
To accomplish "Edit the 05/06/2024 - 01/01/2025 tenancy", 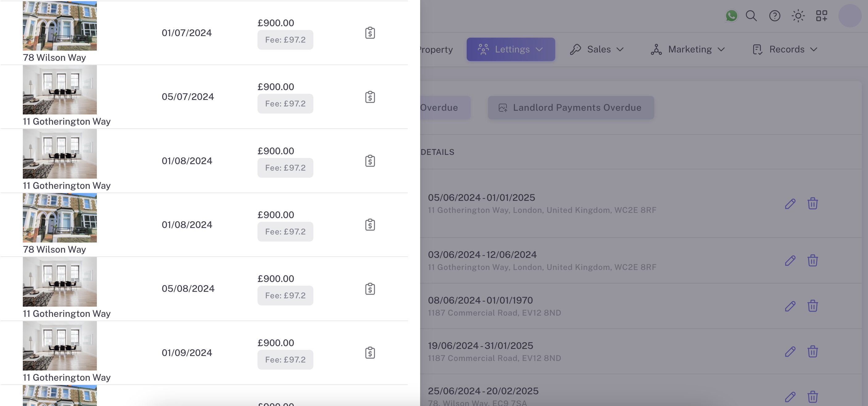I will [x=790, y=204].
